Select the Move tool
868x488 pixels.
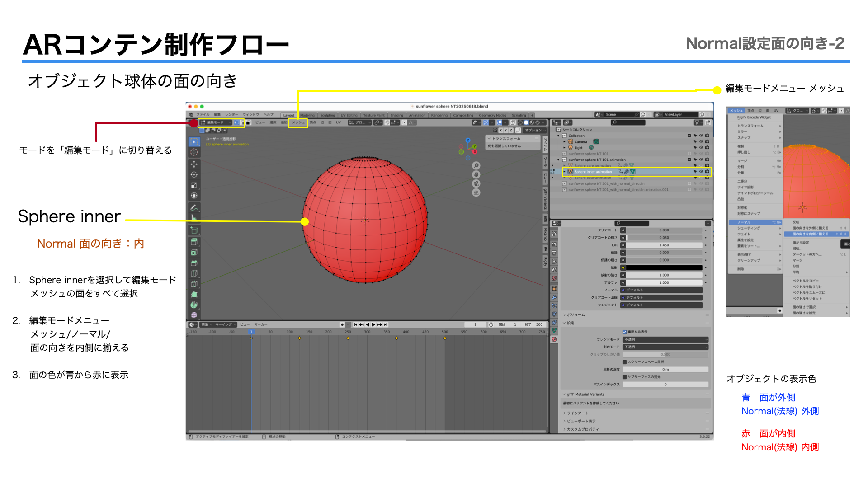[194, 164]
